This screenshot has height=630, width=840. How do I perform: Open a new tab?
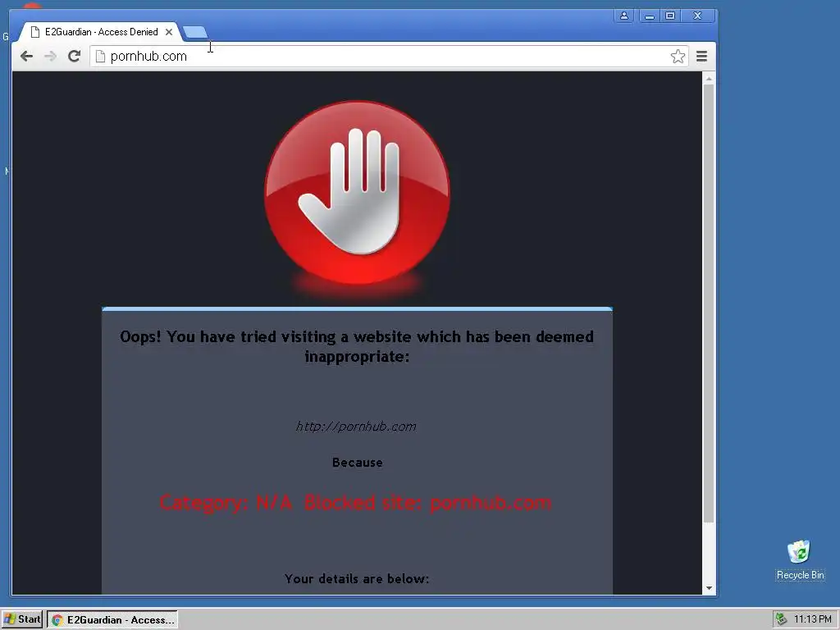tap(195, 33)
